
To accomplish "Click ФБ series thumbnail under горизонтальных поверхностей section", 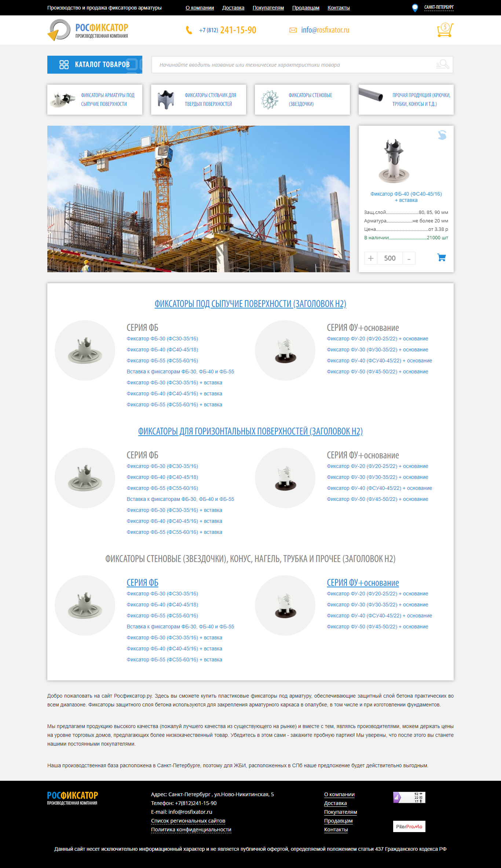I will [x=85, y=478].
